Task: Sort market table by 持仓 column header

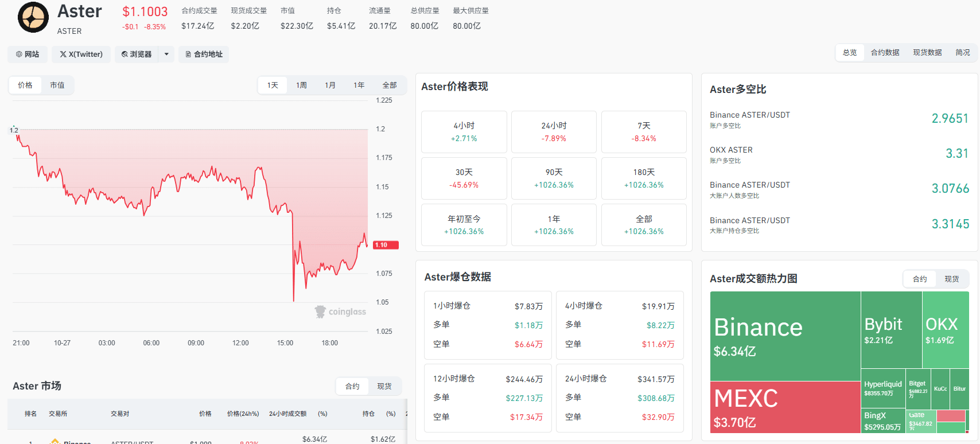Action: pos(368,414)
